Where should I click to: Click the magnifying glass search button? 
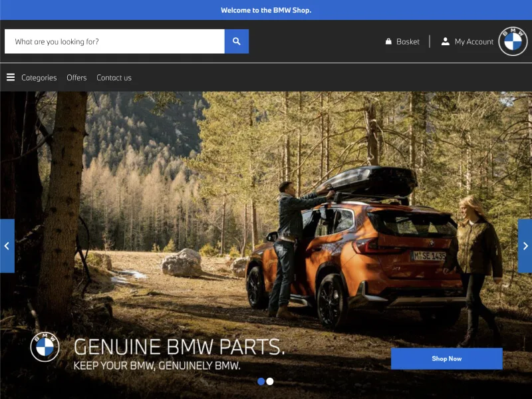click(x=236, y=41)
